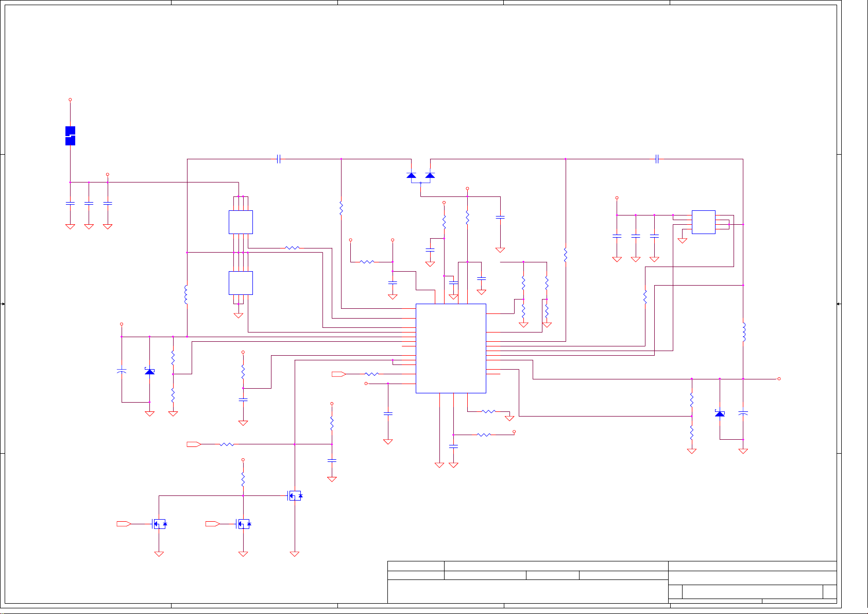Select the Schottky diode next to left polarized capacitor

click(x=149, y=371)
